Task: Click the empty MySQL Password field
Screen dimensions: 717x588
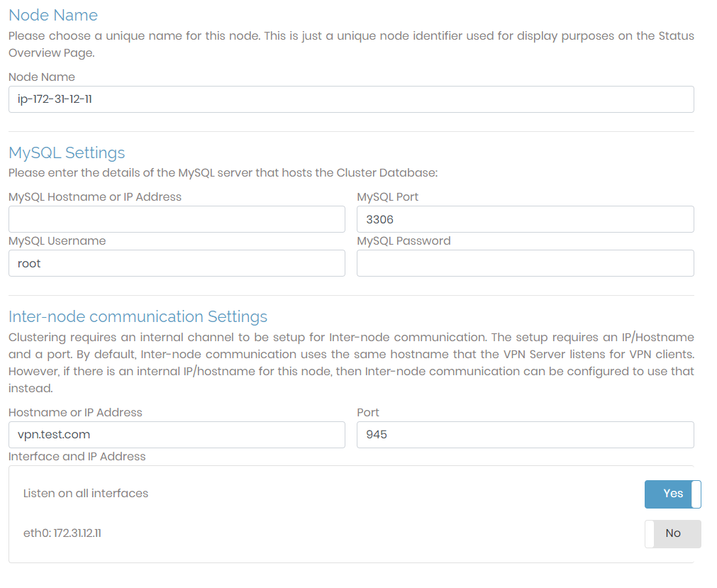Action: click(x=524, y=262)
